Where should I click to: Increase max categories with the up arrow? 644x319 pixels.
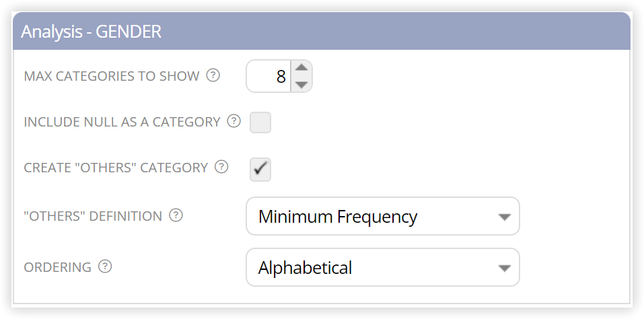(302, 68)
